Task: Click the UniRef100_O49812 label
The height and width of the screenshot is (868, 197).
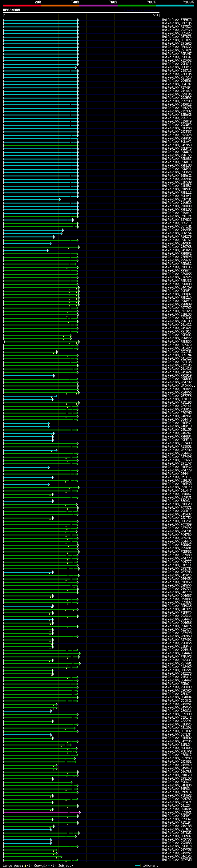Action: pyautogui.click(x=177, y=104)
